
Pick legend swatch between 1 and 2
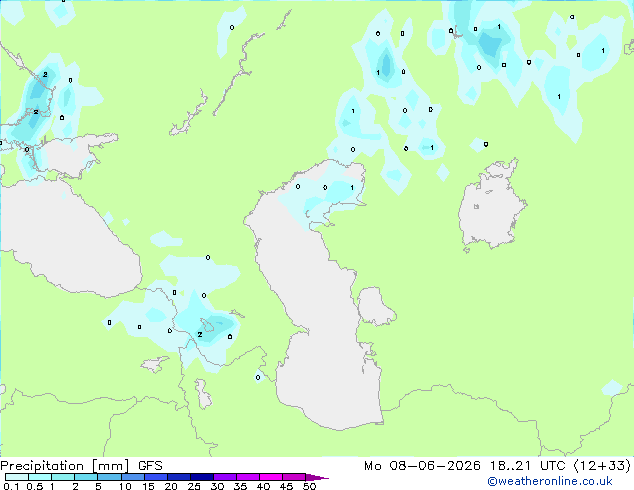[x=63, y=477]
